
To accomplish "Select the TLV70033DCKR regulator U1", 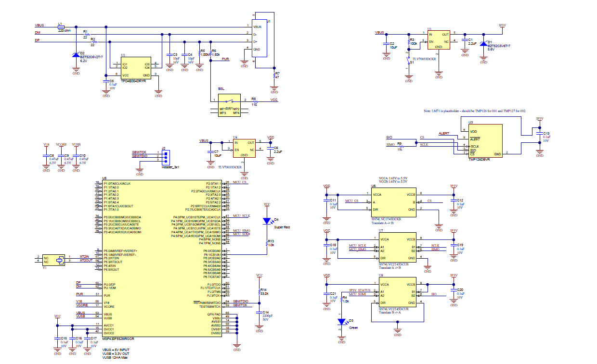I will (x=438, y=41).
